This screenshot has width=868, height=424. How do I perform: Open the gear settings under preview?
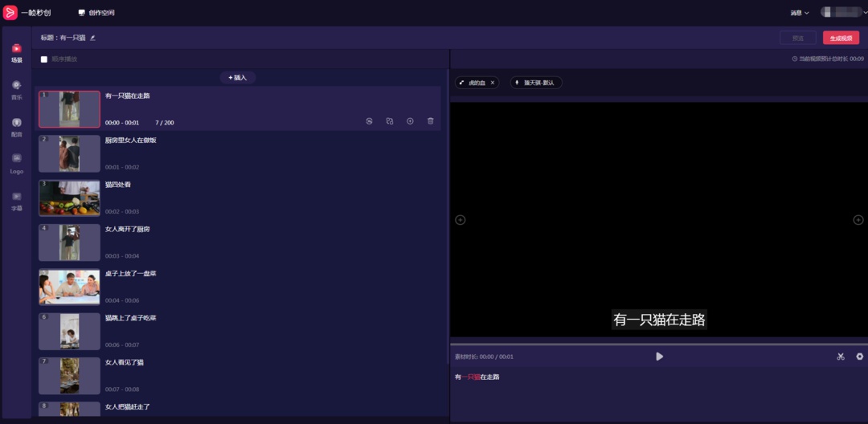pos(860,357)
